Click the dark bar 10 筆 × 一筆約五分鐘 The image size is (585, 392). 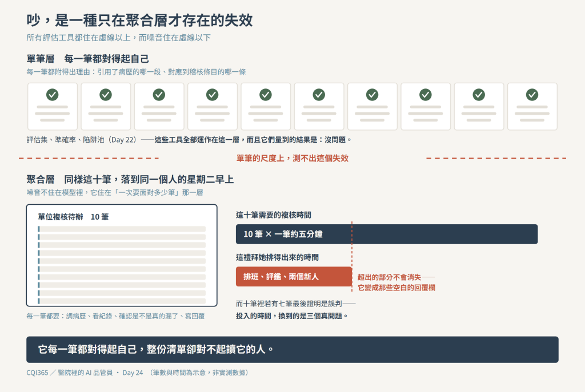tap(387, 234)
